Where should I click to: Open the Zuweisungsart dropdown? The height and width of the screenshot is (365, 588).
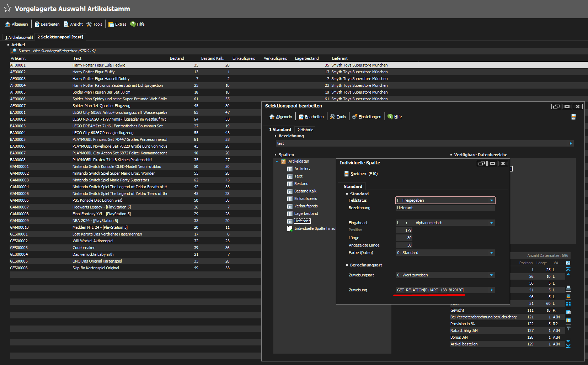[x=492, y=275]
